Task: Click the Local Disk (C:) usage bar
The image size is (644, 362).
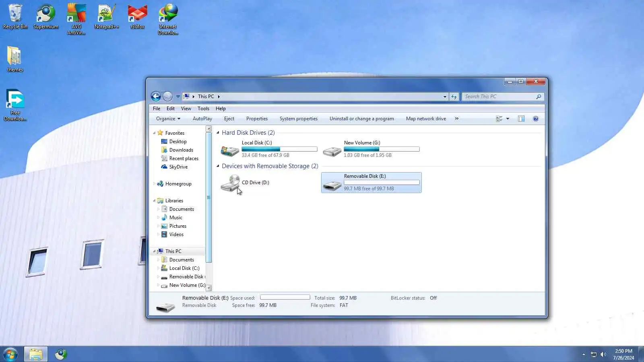Action: pyautogui.click(x=279, y=149)
